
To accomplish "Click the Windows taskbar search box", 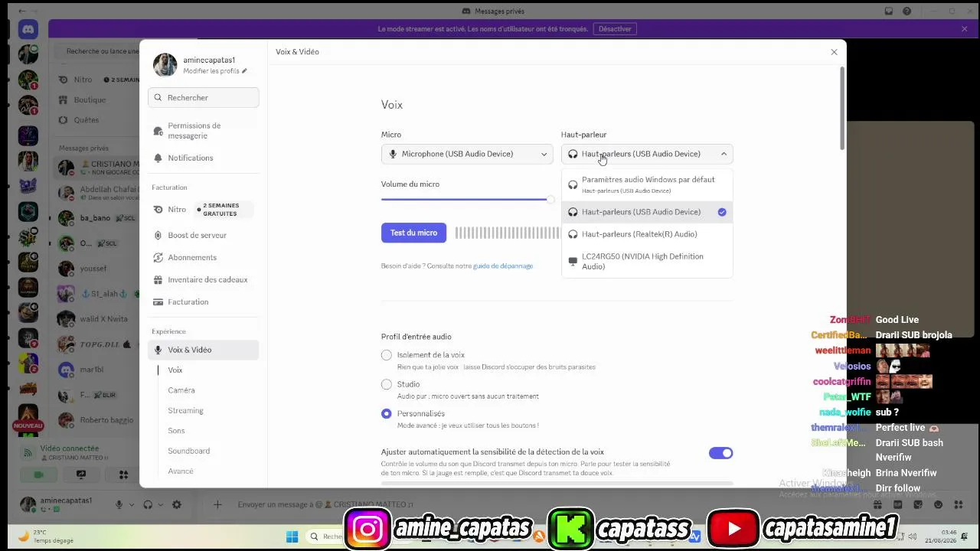I will point(328,536).
